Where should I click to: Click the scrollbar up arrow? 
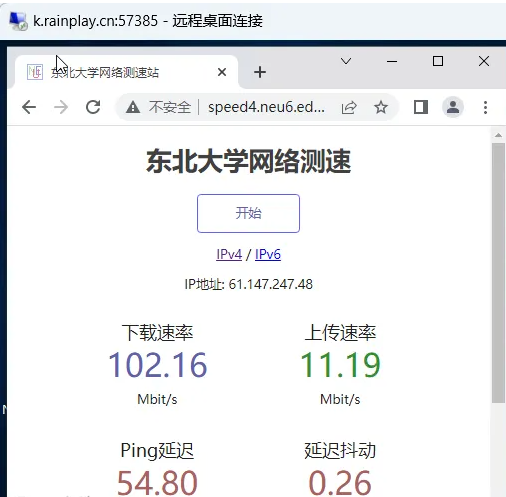tap(498, 135)
